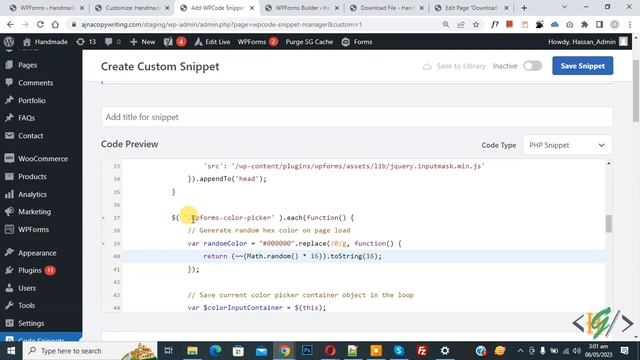Open Photoshop from the taskbar
Image resolution: width=640 pixels, height=360 pixels.
[307, 351]
